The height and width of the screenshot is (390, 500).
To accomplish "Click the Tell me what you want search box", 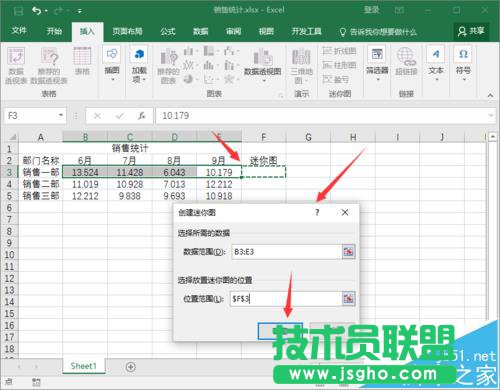I will tap(378, 32).
